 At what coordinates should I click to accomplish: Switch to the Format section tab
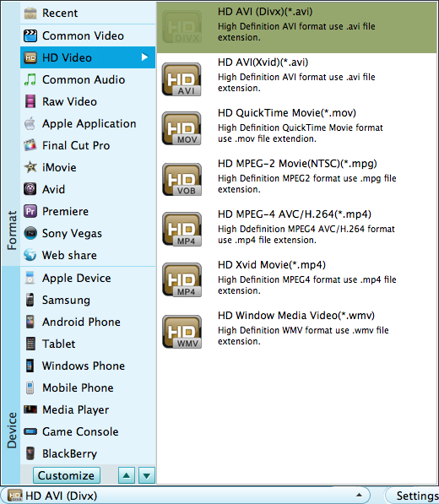(x=12, y=134)
